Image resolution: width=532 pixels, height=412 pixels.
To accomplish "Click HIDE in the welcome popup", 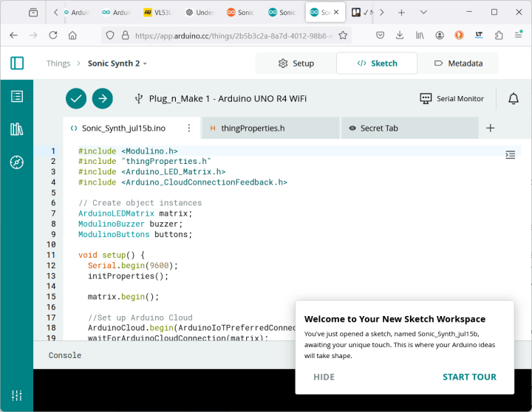I will pyautogui.click(x=324, y=377).
